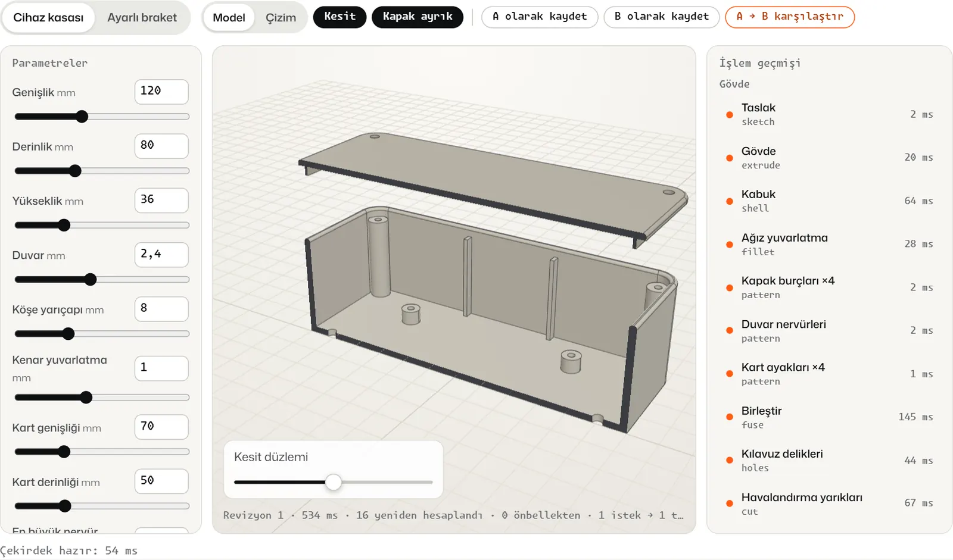The image size is (953, 560).
Task: Select the Kabuk shell step
Action: 829,201
